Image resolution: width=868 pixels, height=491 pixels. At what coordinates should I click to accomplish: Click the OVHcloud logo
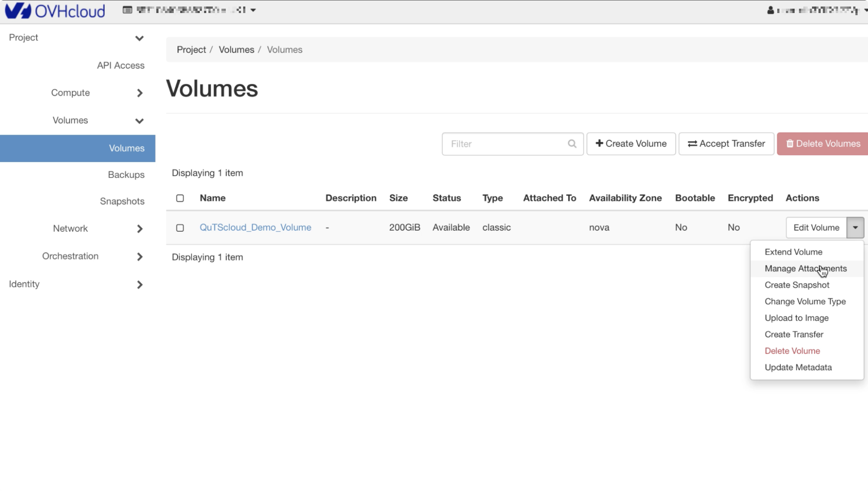(x=55, y=11)
